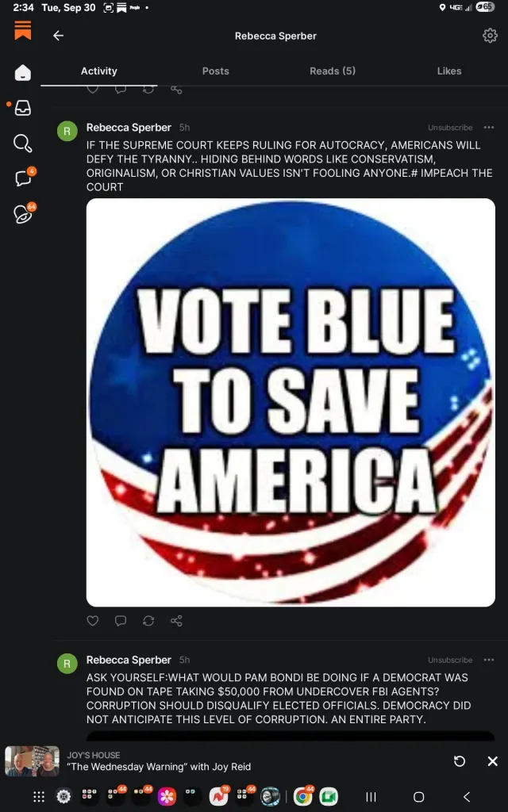The image size is (508, 812).
Task: Open the inbox icon in sidebar
Action: tap(23, 108)
